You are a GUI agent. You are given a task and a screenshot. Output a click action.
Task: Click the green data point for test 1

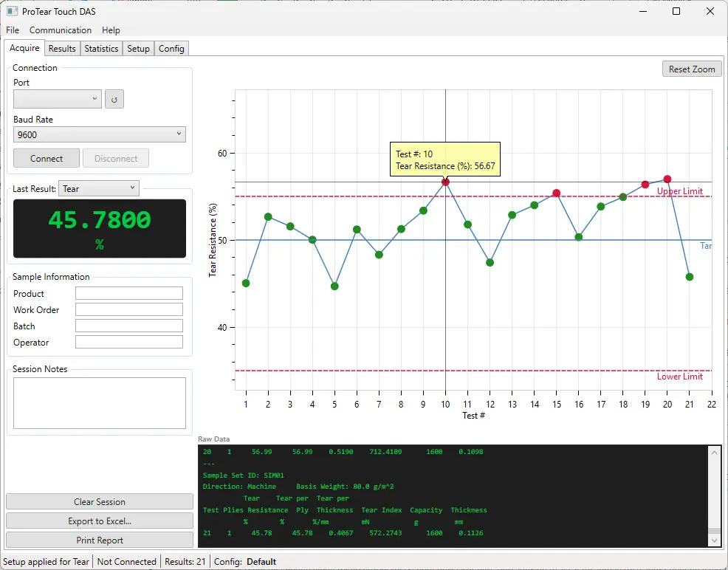(246, 283)
